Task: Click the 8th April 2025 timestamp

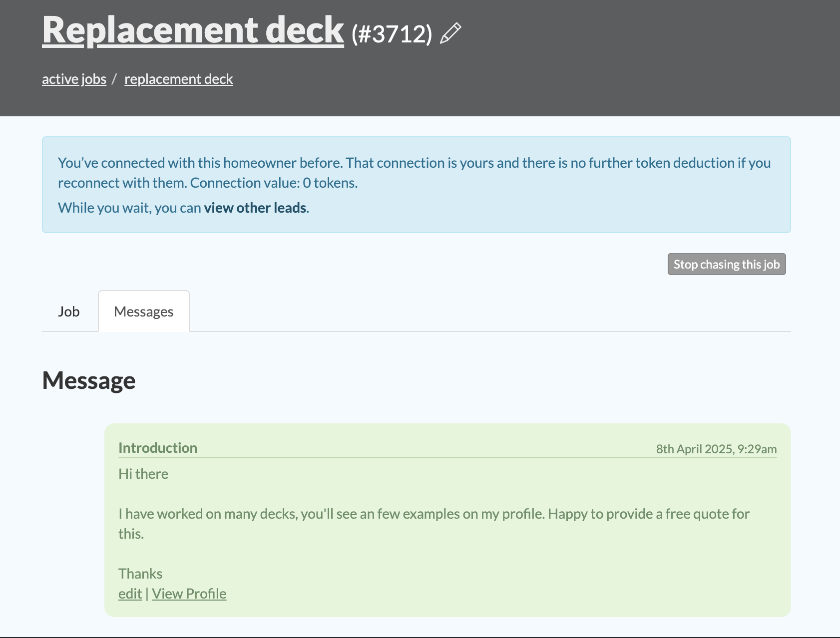Action: click(716, 449)
